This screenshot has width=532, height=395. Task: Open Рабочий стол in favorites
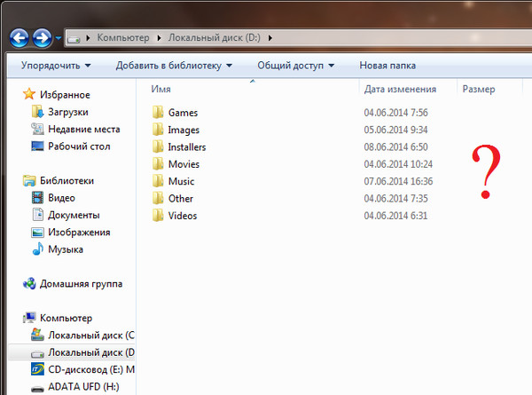(79, 146)
